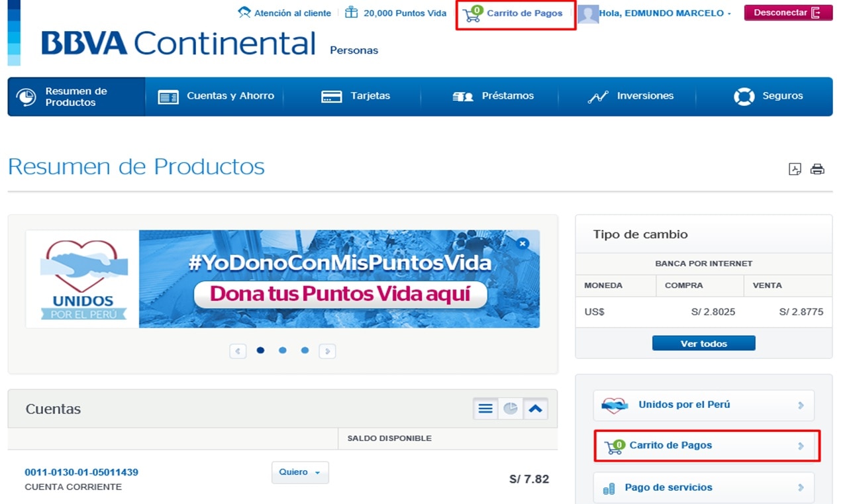Image resolution: width=841 pixels, height=504 pixels.
Task: Click the header shopping cart icon
Action: pyautogui.click(x=473, y=14)
